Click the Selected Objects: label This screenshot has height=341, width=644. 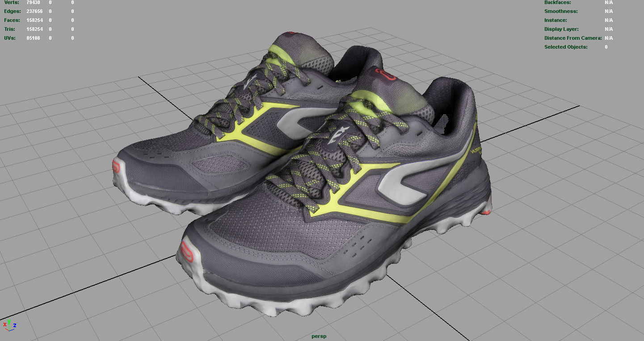pyautogui.click(x=566, y=47)
